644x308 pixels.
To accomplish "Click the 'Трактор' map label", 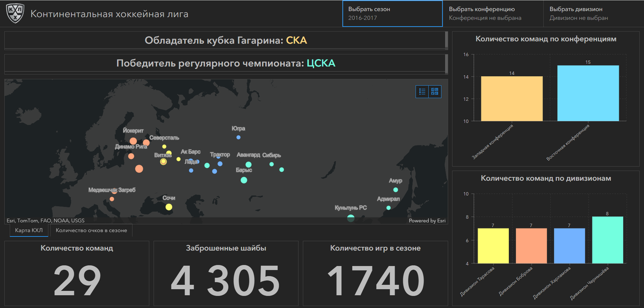I will (x=220, y=155).
